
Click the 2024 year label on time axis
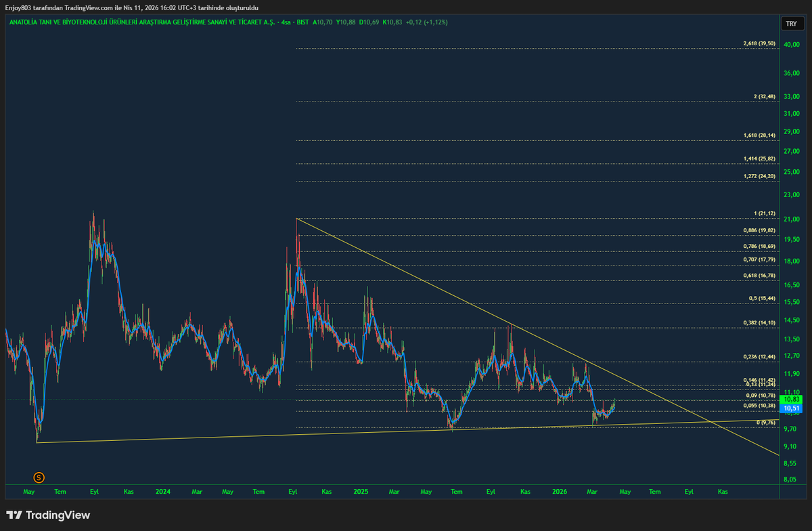pos(162,491)
